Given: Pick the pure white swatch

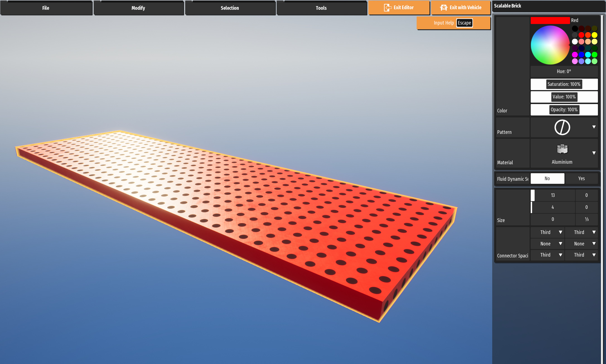Looking at the screenshot, I should tap(575, 42).
